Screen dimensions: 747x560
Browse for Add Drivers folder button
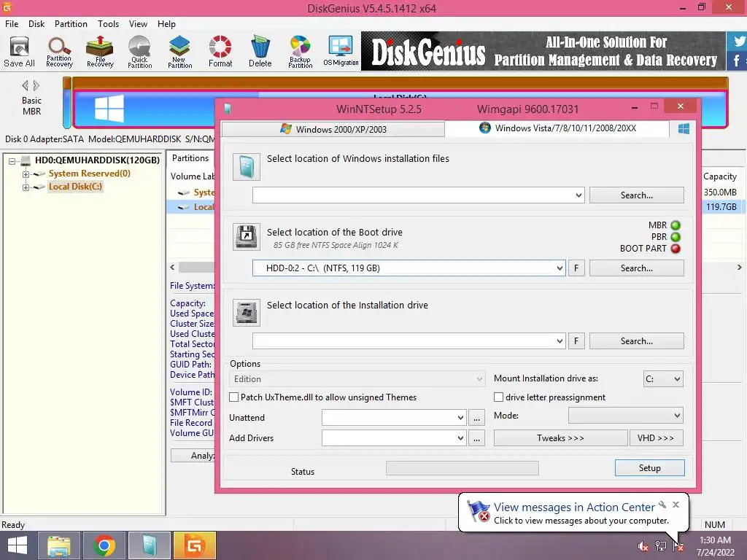(476, 438)
